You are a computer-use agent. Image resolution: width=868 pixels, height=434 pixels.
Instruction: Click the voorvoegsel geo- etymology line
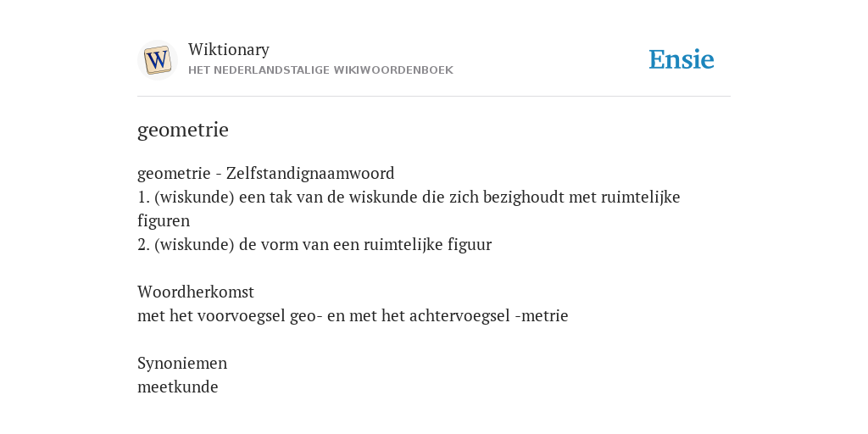[353, 315]
